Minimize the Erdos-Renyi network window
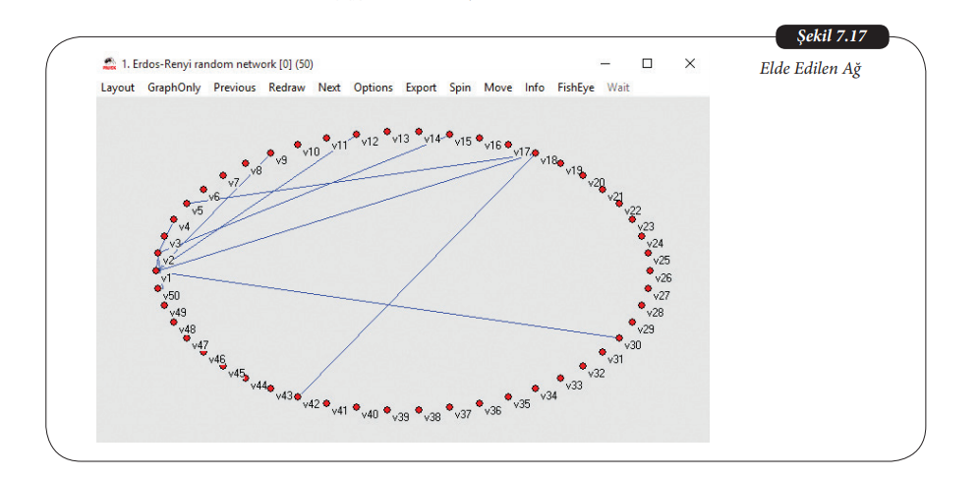This screenshot has height=478, width=980. click(x=604, y=63)
